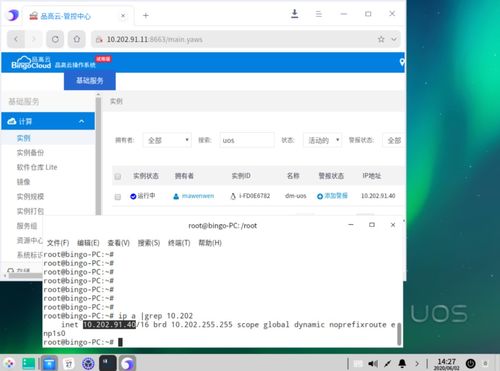Open the notification bell in system tray

click(x=402, y=363)
